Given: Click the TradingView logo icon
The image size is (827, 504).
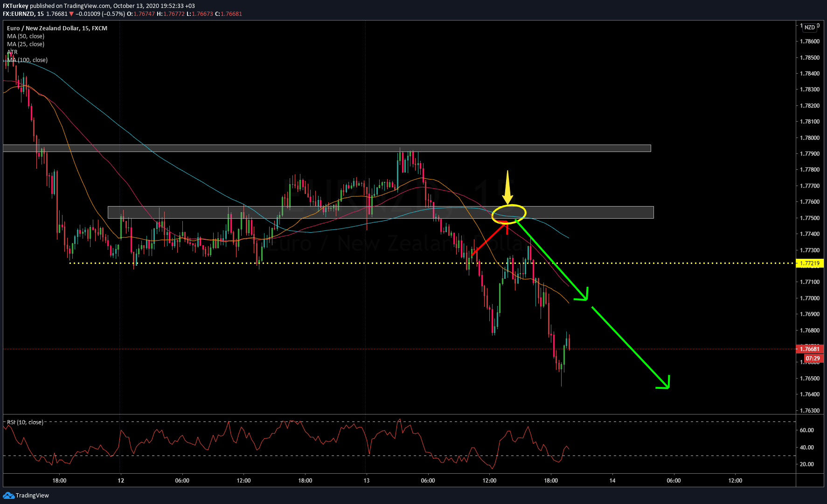Looking at the screenshot, I should coord(8,495).
